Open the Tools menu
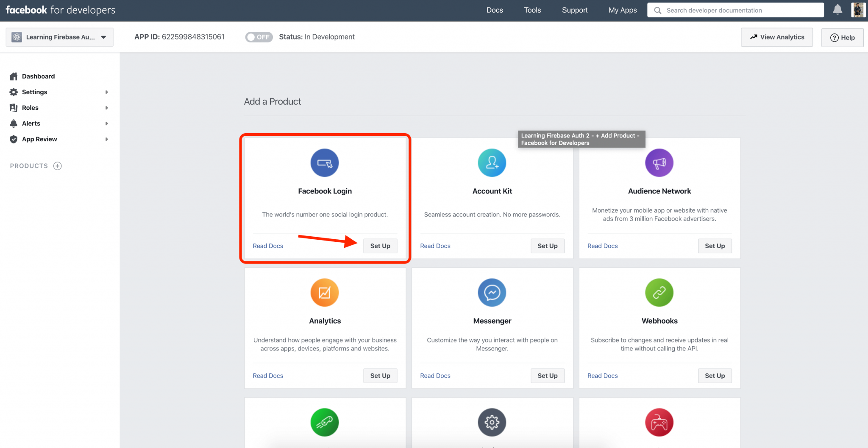The width and height of the screenshot is (868, 448). [x=532, y=10]
